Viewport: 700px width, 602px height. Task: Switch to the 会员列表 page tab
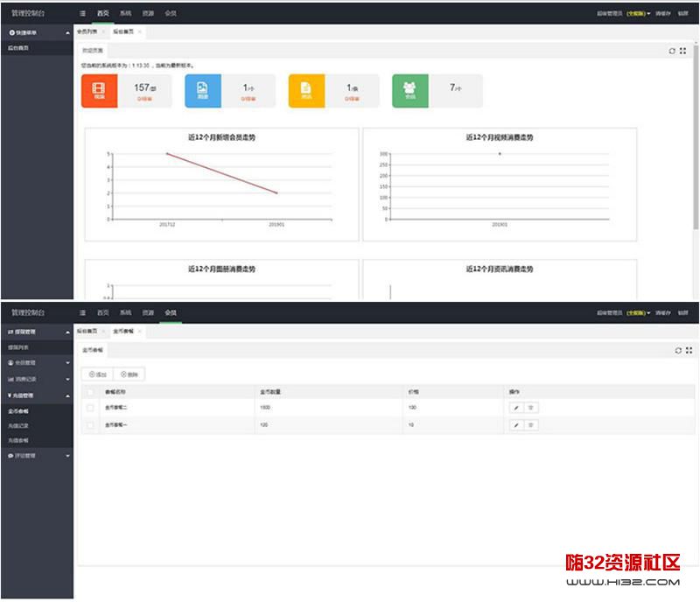pyautogui.click(x=87, y=31)
